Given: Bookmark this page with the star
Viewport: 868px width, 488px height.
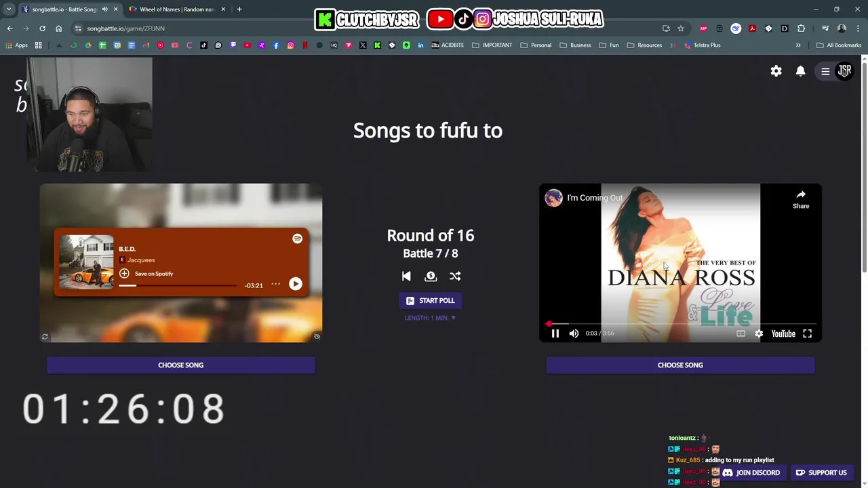Looking at the screenshot, I should click(681, 28).
